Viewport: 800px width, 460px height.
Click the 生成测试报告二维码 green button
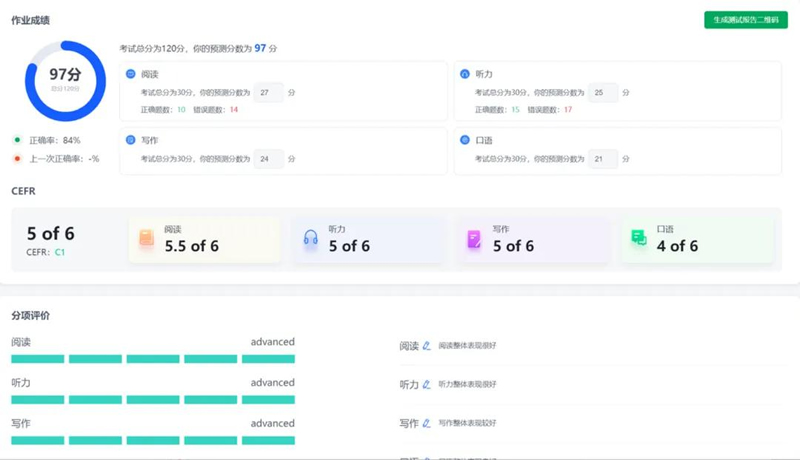pyautogui.click(x=745, y=20)
